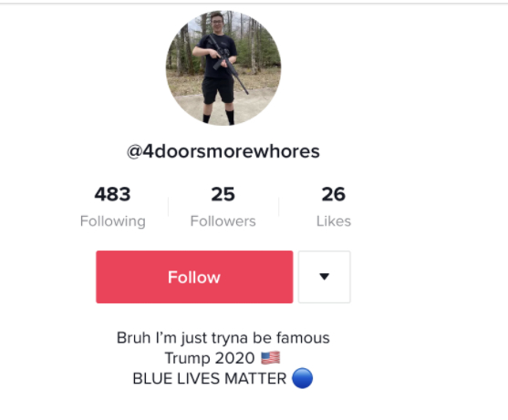Click the divider between Followers and Likes
Image resolution: width=508 pixels, height=420 pixels.
pyautogui.click(x=278, y=207)
